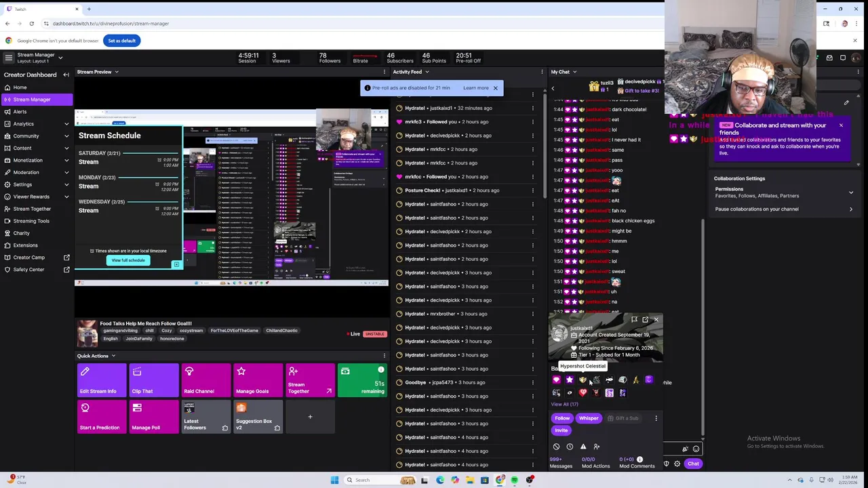Click the ad timer 51s remaining tile
Viewport: 868px width, 488px height.
(x=363, y=380)
